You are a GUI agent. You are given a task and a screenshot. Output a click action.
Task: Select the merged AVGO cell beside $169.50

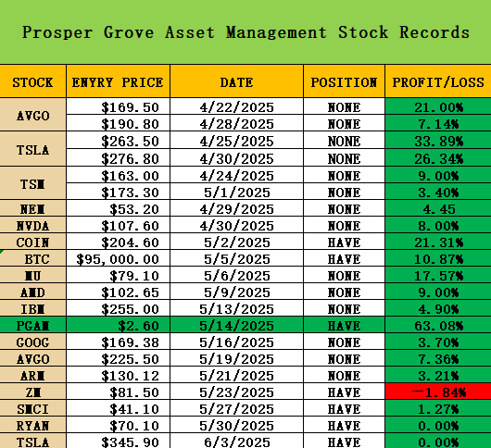click(32, 115)
